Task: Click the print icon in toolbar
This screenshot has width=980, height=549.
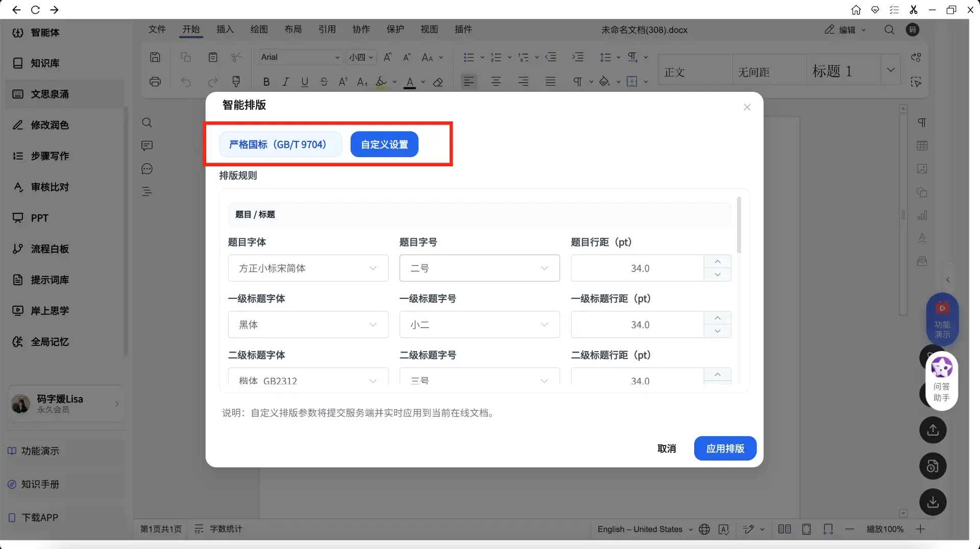Action: coord(155,82)
